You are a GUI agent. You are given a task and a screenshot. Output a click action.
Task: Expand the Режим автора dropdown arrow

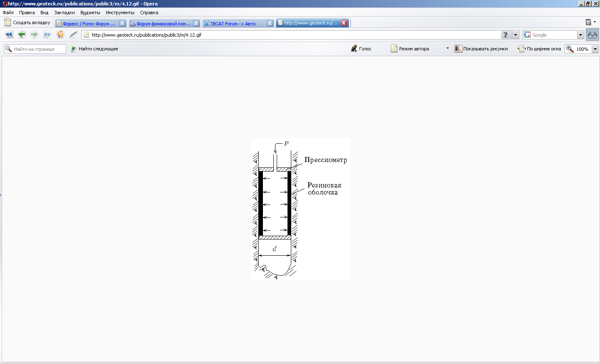pos(447,48)
